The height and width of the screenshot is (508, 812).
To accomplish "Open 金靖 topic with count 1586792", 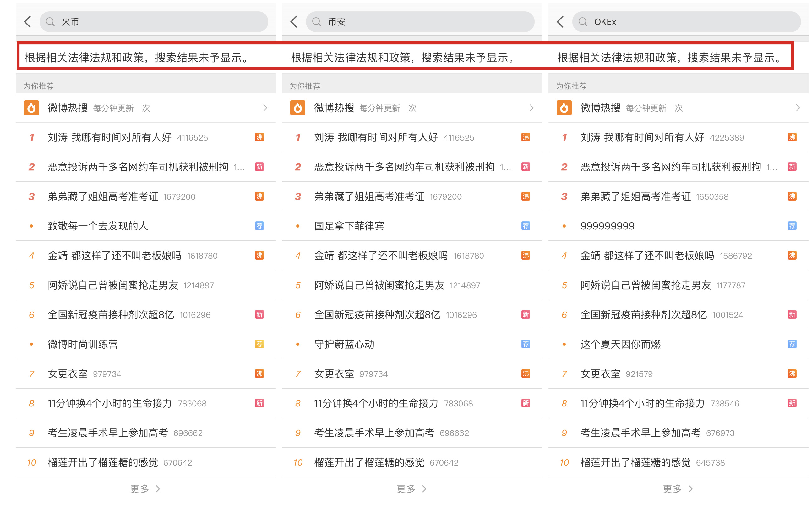I will click(678, 256).
